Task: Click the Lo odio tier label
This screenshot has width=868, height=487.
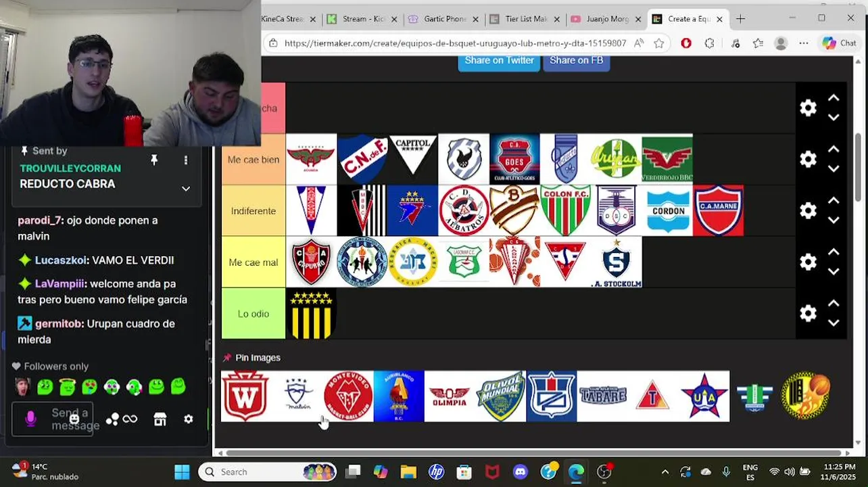Action: tap(254, 314)
